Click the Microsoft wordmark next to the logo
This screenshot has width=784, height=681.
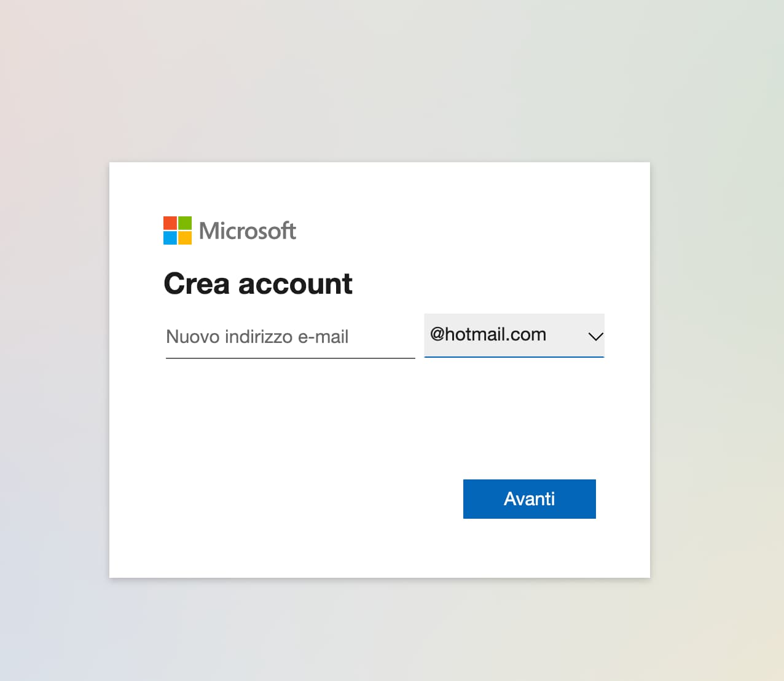tap(247, 230)
